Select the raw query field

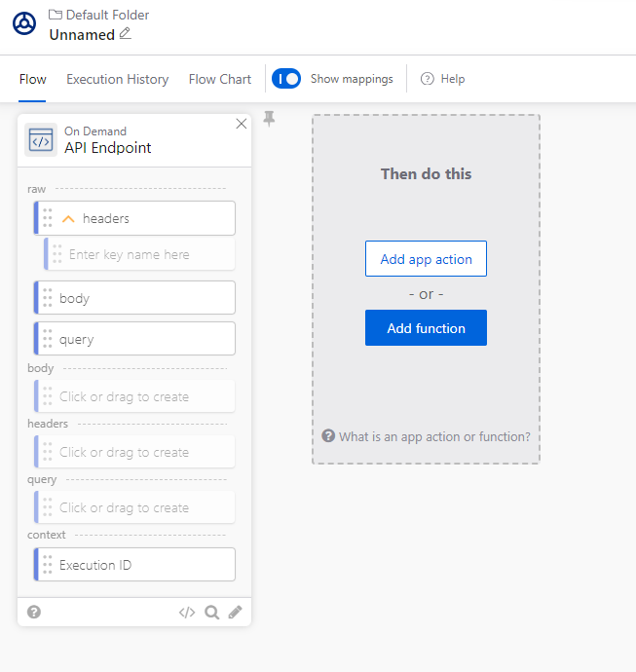[x=134, y=339]
